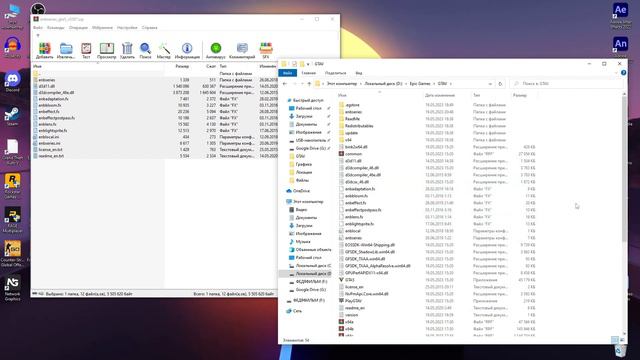Click the Добавить (Add) button in WinRAR
Image resolution: width=640 pixels, height=360 pixels.
tap(44, 51)
